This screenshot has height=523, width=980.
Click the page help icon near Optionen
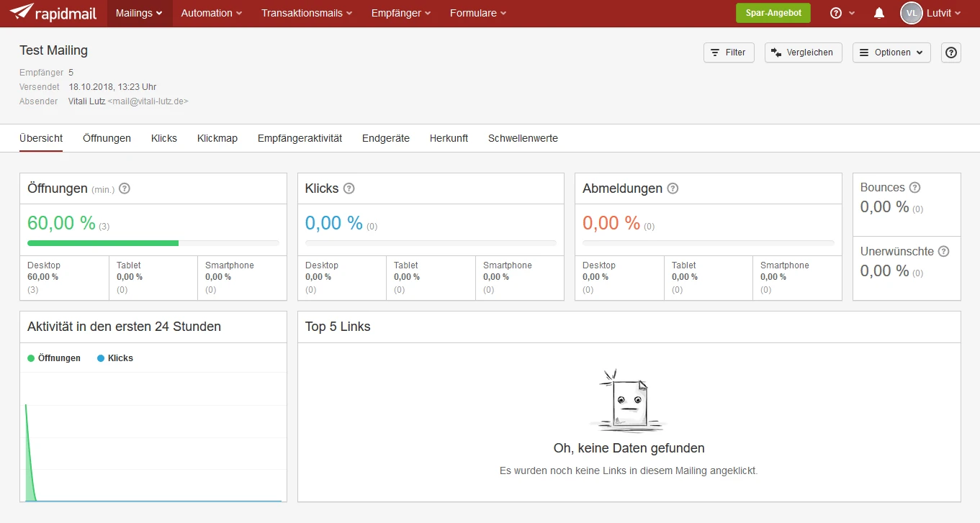(950, 53)
